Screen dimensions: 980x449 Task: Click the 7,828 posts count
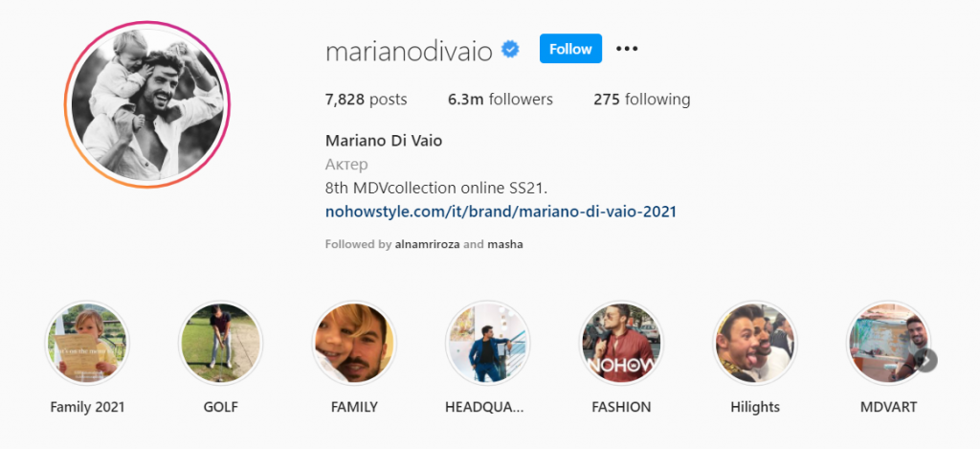pyautogui.click(x=367, y=100)
